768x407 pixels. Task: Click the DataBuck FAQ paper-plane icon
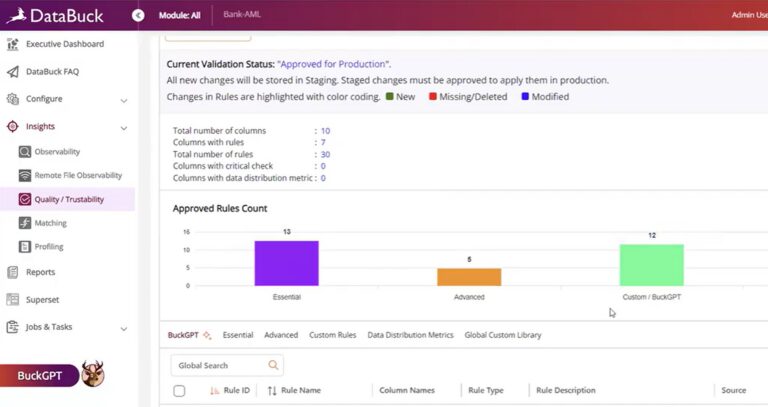pos(13,72)
